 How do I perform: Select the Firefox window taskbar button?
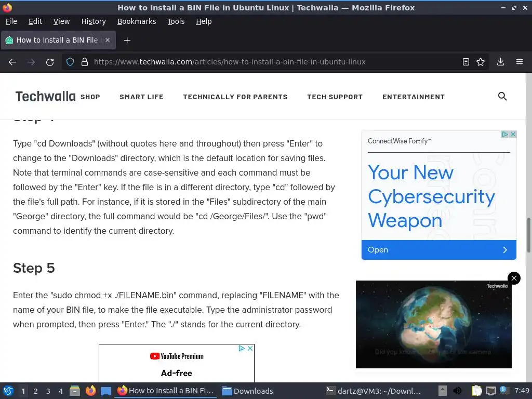(166, 391)
